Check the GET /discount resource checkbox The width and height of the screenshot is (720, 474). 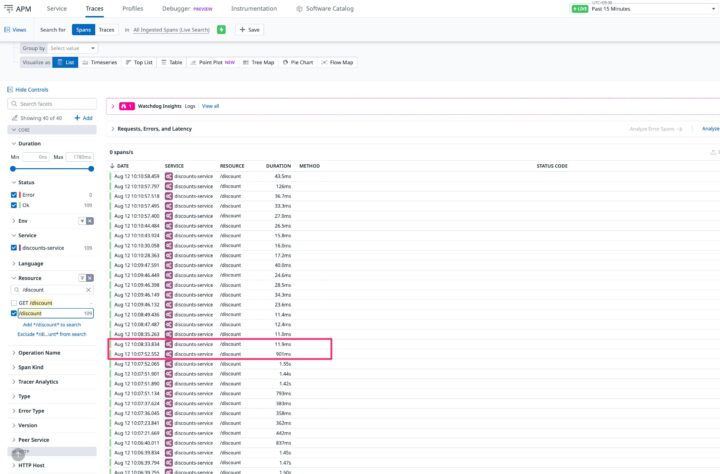(14, 303)
